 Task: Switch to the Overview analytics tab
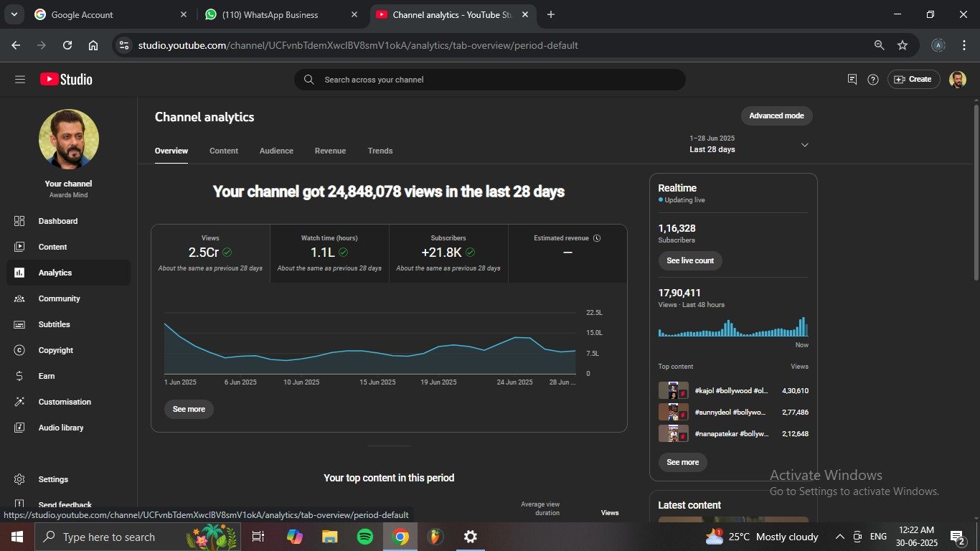tap(171, 151)
